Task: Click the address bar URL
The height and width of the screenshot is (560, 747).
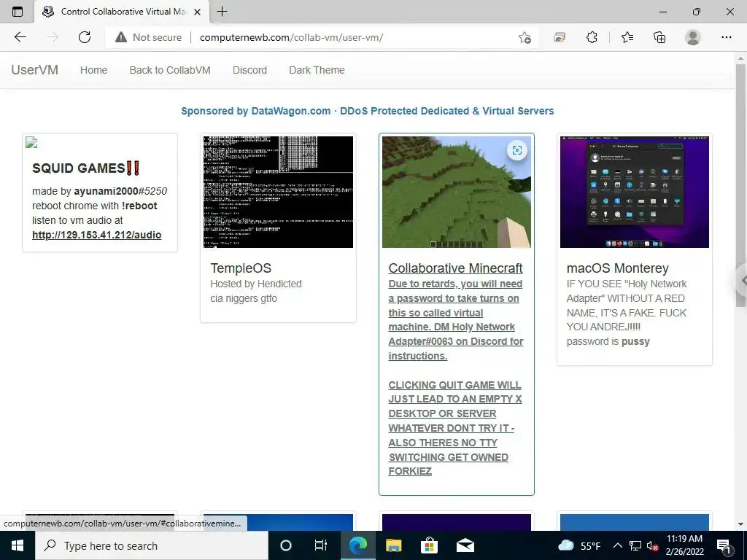Action: (x=292, y=37)
